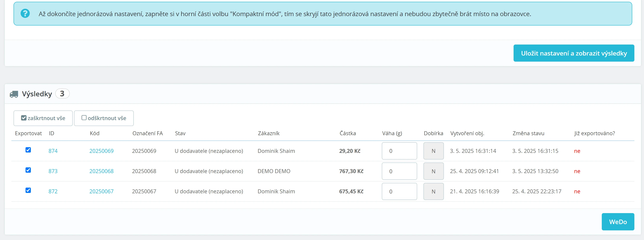
Task: Click Dobírka field for order 874
Action: click(433, 151)
